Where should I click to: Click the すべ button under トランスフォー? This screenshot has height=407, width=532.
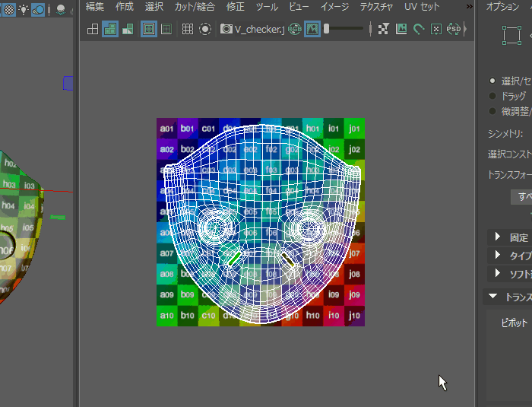[x=521, y=197]
